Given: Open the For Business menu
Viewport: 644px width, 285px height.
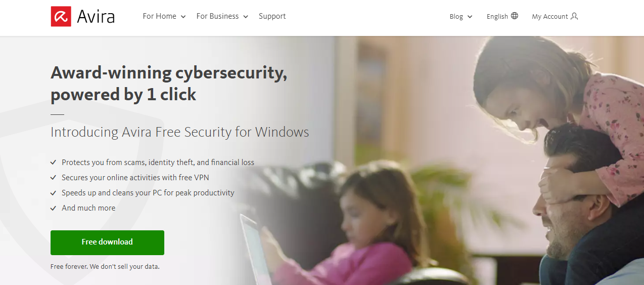Looking at the screenshot, I should [217, 16].
